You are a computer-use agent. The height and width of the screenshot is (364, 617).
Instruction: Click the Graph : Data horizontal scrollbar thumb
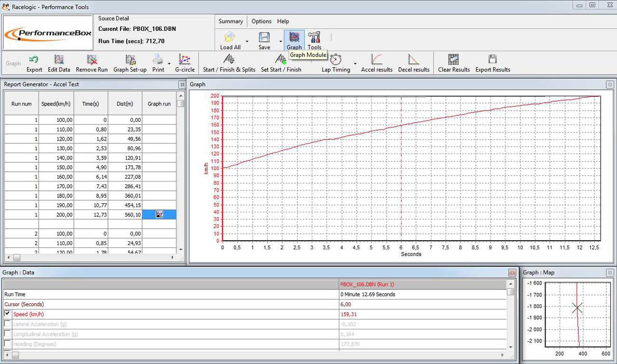(15, 355)
